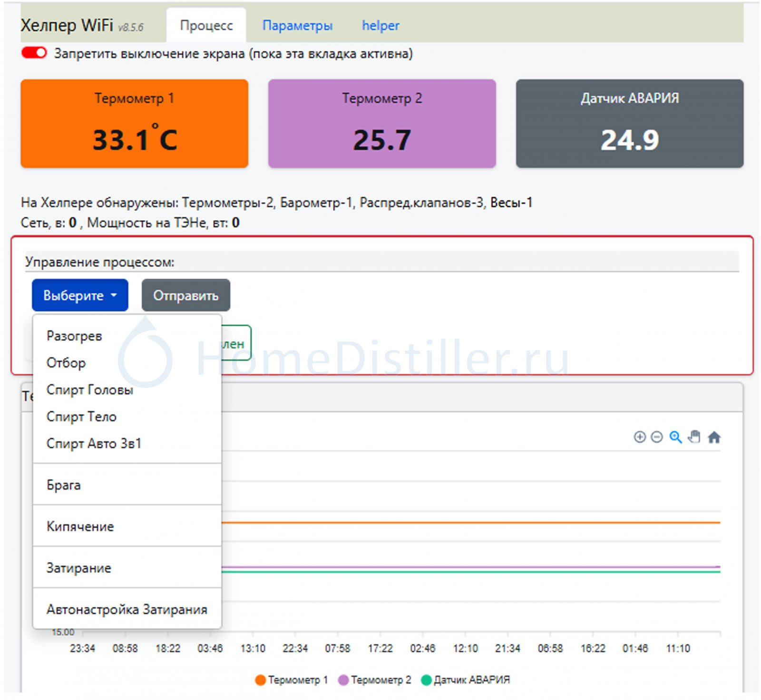
Task: Choose the Кипячение menu option
Action: point(127,526)
